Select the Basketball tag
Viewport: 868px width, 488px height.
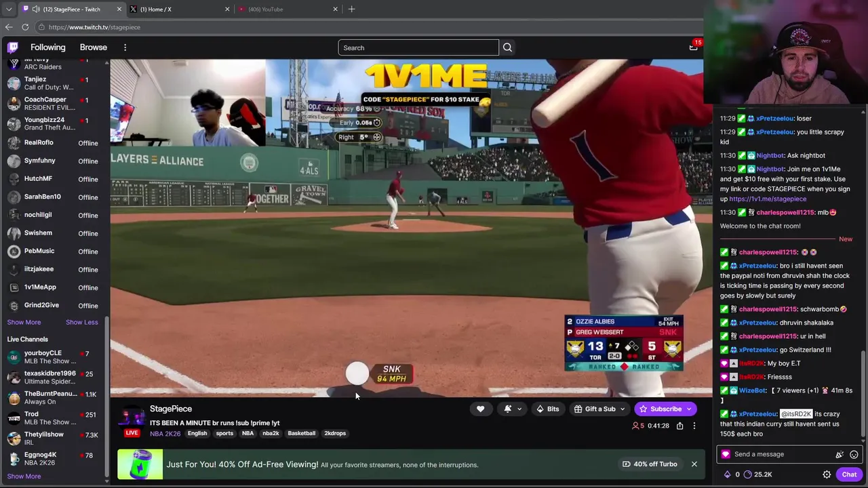point(302,433)
